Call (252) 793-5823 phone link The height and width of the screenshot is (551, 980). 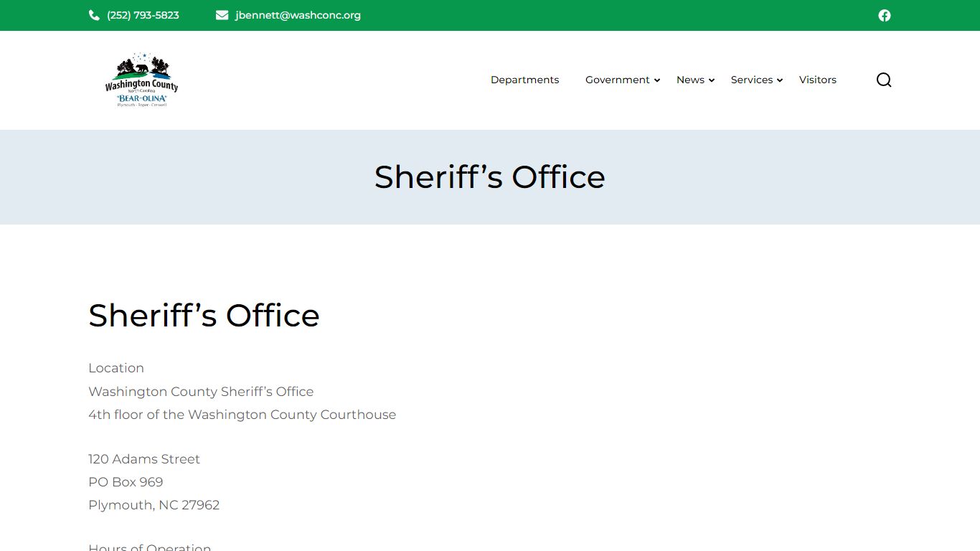click(143, 15)
